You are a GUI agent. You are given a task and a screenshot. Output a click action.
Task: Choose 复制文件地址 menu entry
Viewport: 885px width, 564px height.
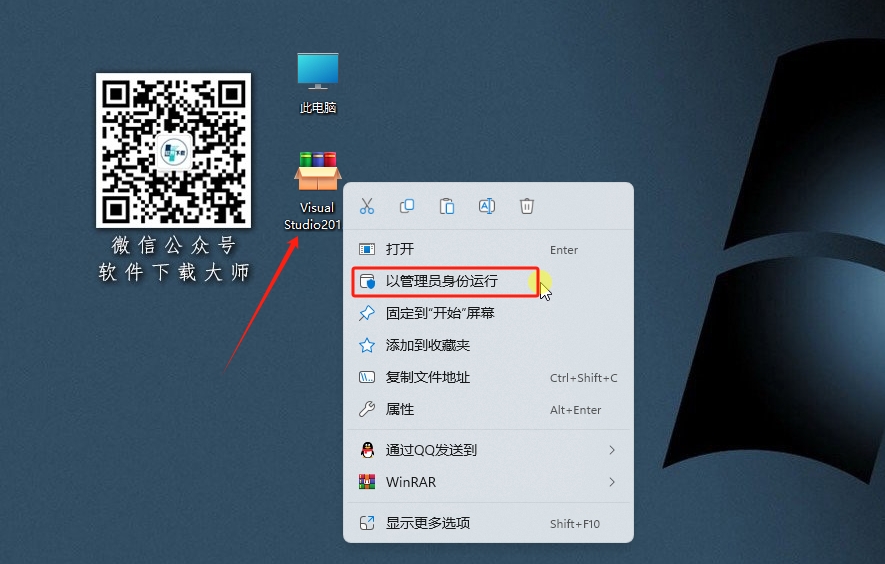pos(488,377)
